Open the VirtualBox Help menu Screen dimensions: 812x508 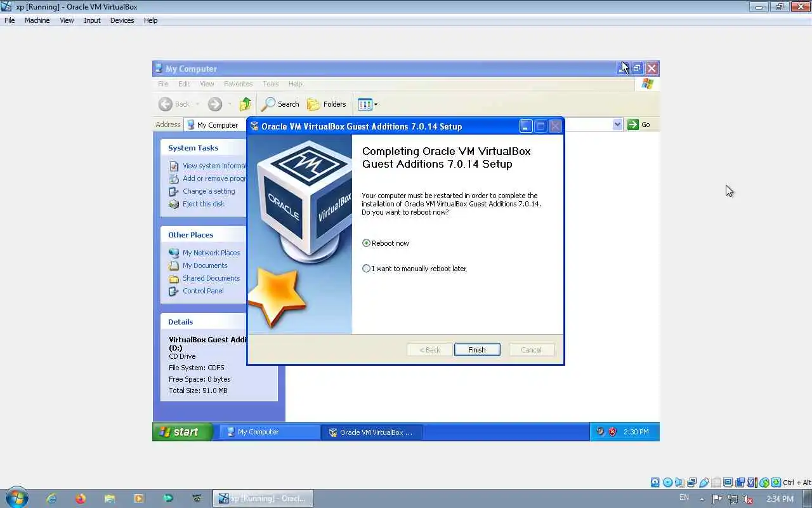[150, 20]
